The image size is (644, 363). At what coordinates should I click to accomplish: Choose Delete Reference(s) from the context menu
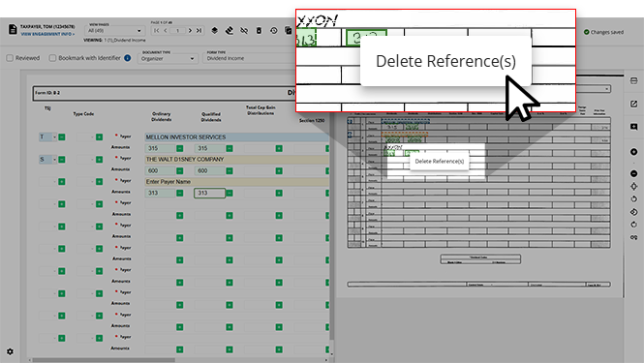[445, 61]
